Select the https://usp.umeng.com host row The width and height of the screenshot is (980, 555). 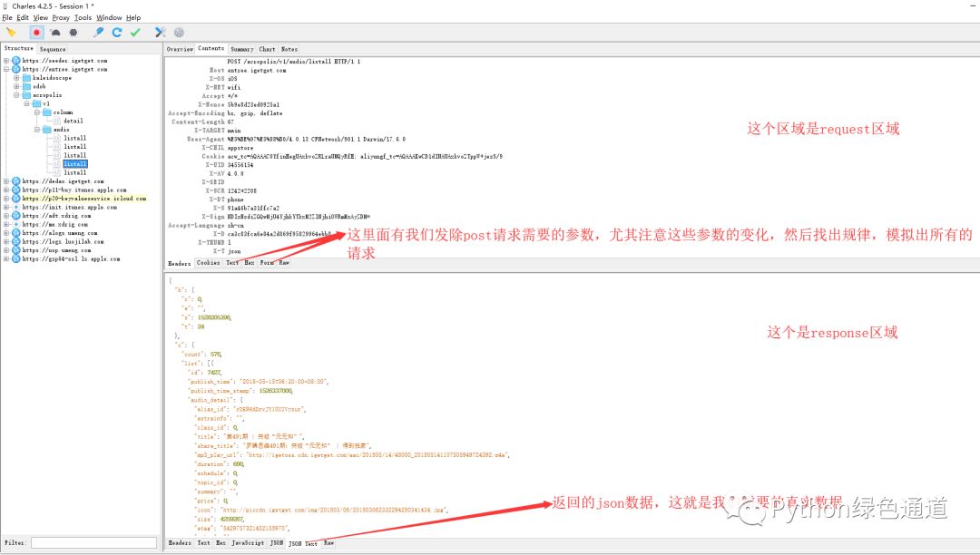(x=56, y=250)
